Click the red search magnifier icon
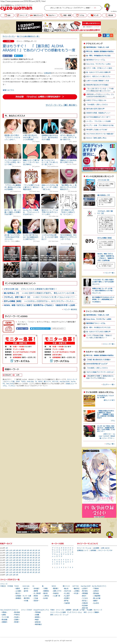Viewport: 117px width, 644px height. [99, 35]
